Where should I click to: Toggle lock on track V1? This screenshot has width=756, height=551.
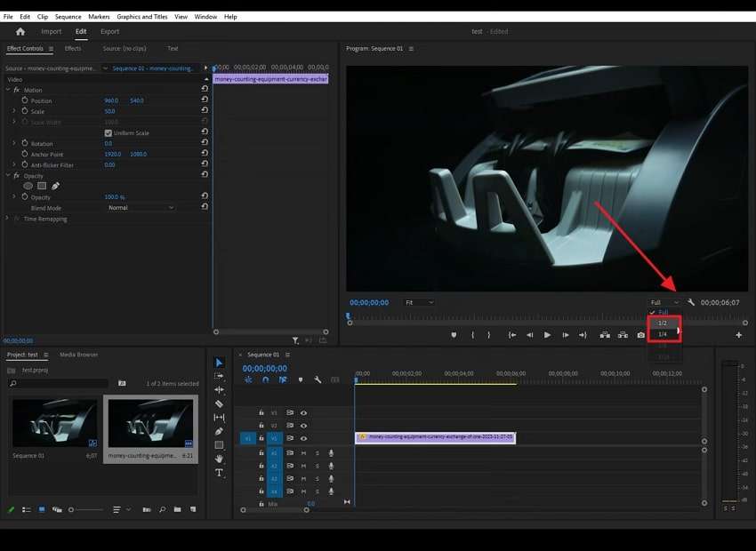(261, 438)
